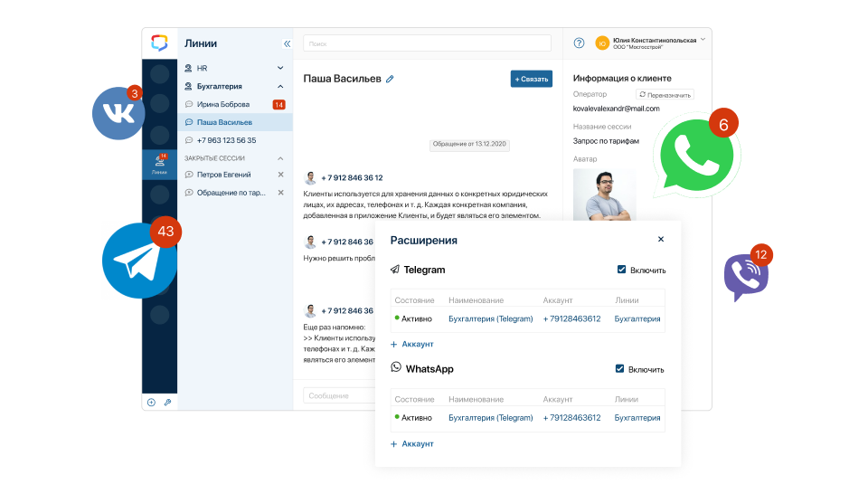The height and width of the screenshot is (494, 868).
Task: Toggle Включить checkbox for WhatsApp
Action: click(620, 368)
